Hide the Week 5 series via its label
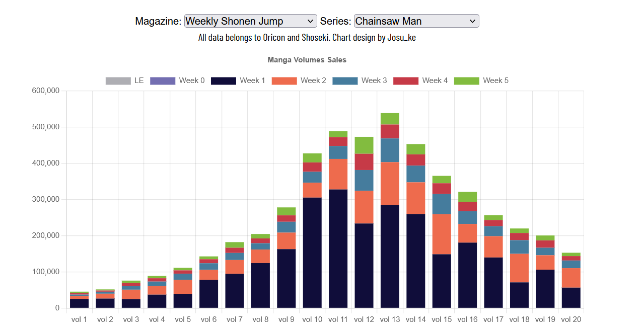The width and height of the screenshot is (644, 329). point(496,80)
